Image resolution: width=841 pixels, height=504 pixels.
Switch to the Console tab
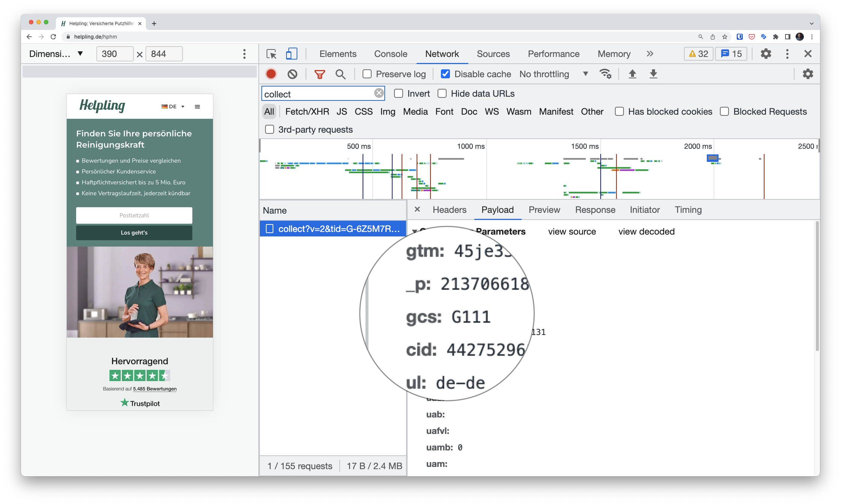(x=390, y=54)
